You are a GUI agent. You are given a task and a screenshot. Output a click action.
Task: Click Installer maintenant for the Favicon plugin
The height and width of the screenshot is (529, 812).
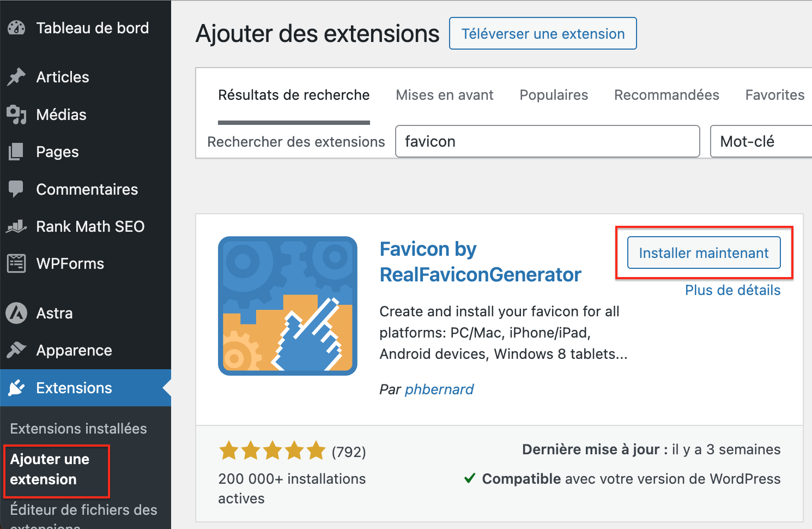[x=704, y=253]
